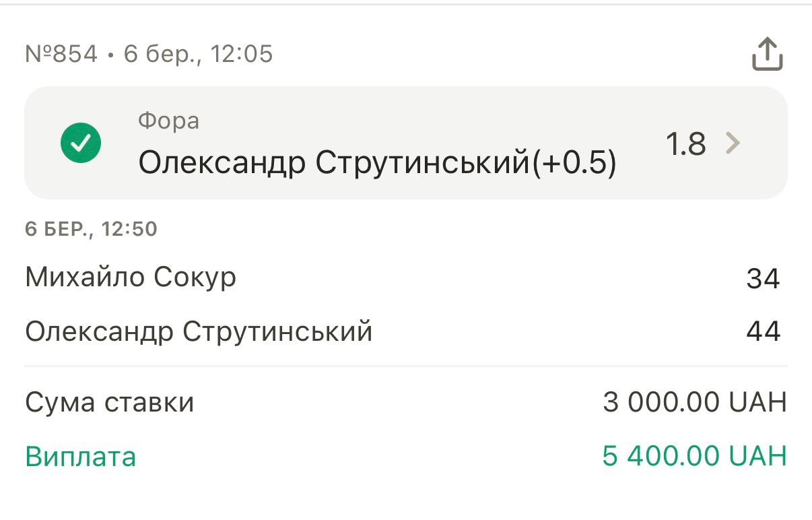Tap the share bet icon
The height and width of the screenshot is (520, 812).
[x=767, y=54]
